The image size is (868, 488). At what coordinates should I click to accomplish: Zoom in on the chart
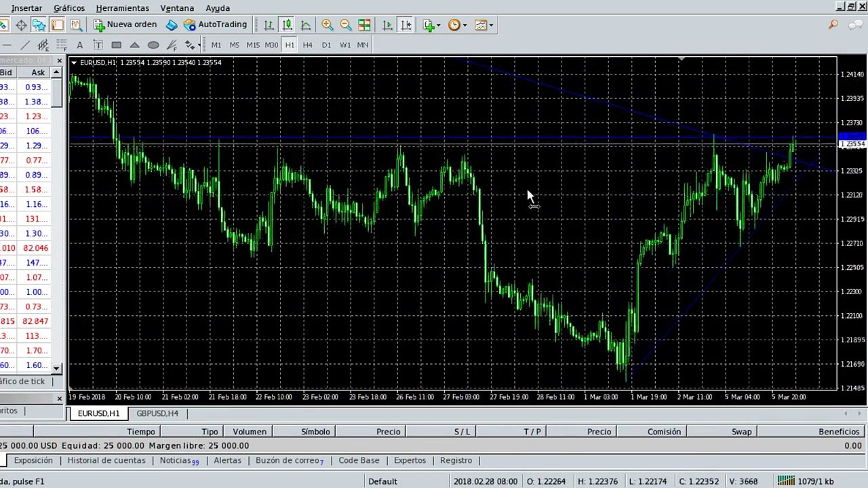coord(328,25)
